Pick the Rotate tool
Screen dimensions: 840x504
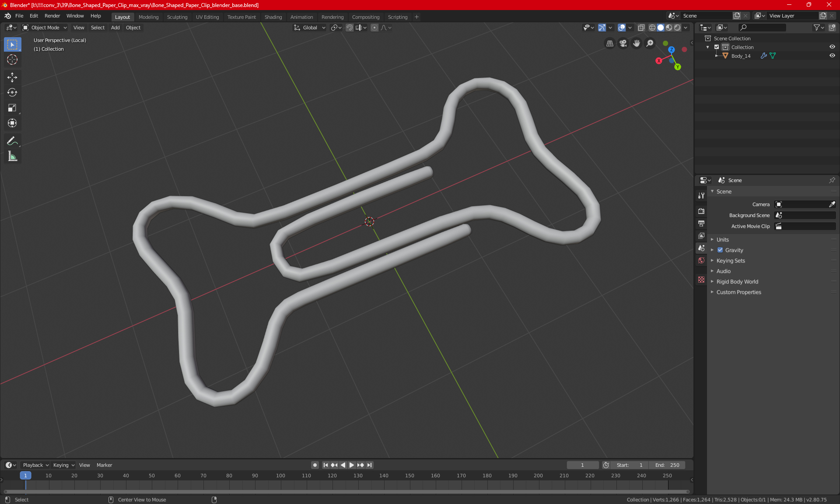(x=12, y=93)
